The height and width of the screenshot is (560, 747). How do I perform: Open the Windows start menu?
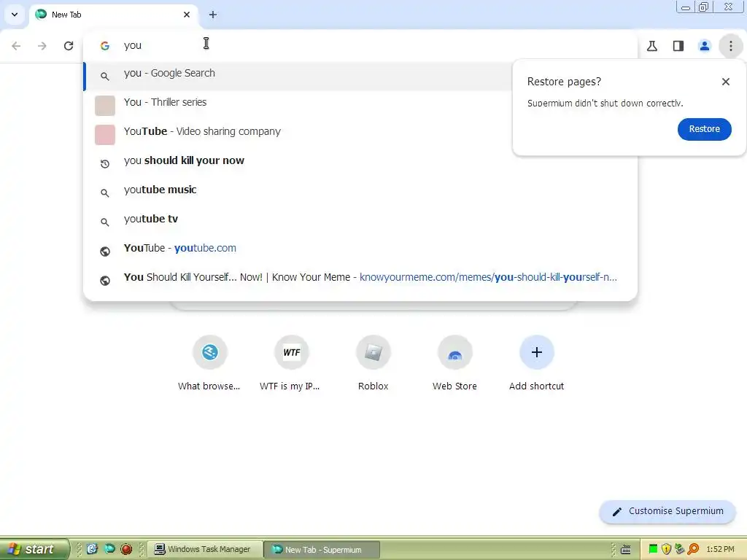[x=34, y=549]
